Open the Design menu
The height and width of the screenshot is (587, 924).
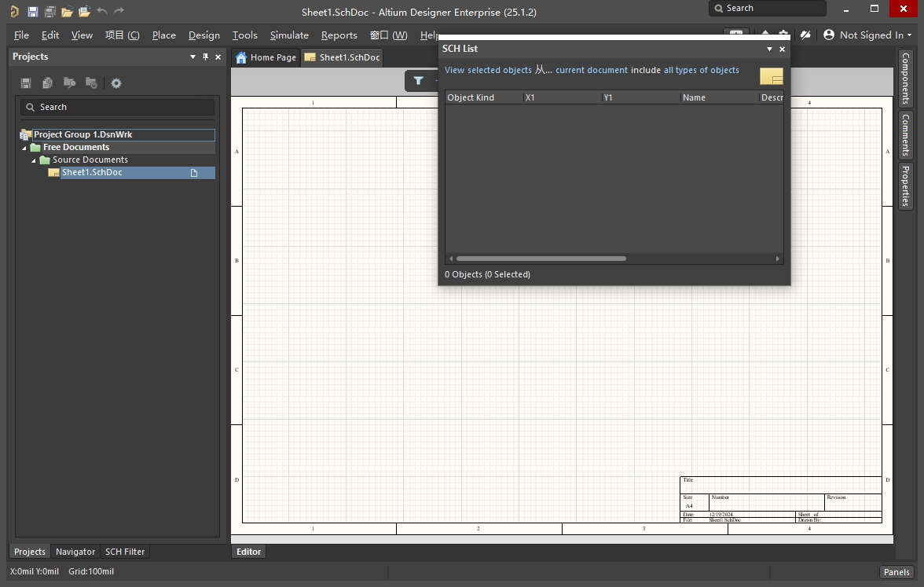[x=204, y=35]
